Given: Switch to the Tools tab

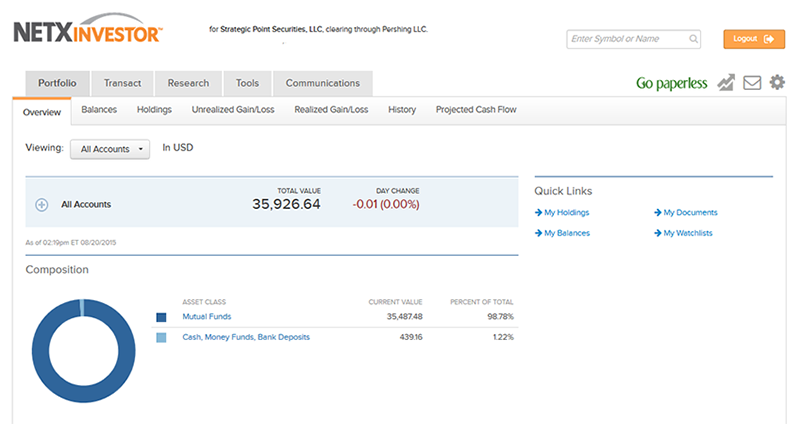Looking at the screenshot, I should pyautogui.click(x=247, y=83).
